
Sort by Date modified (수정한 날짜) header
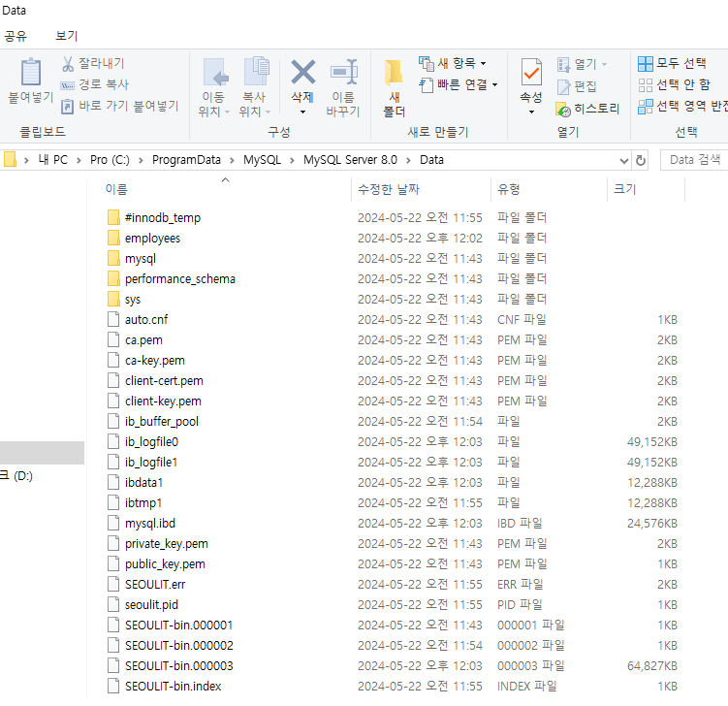point(389,189)
